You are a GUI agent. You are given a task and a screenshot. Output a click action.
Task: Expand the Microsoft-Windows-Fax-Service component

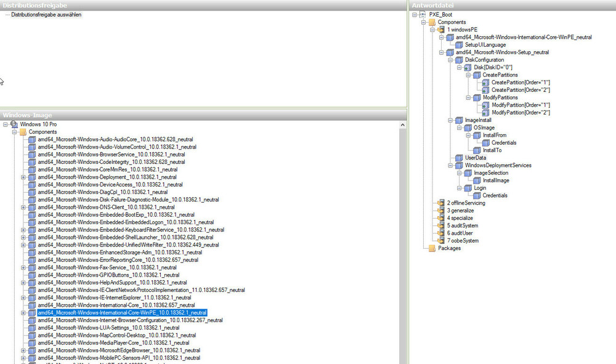coord(23,267)
